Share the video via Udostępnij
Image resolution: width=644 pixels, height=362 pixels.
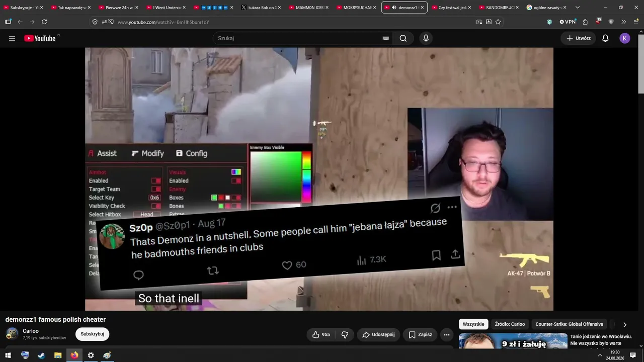click(x=378, y=334)
